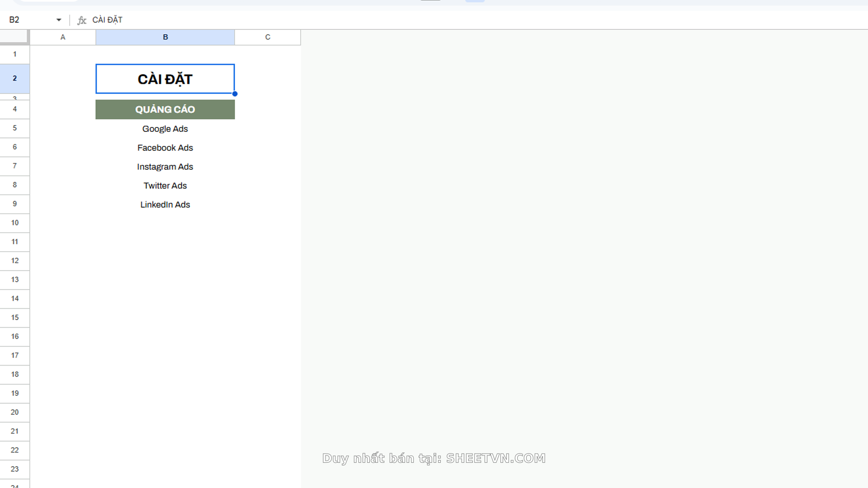
Task: Select the CÀI ĐẶT title cell
Action: point(165,79)
